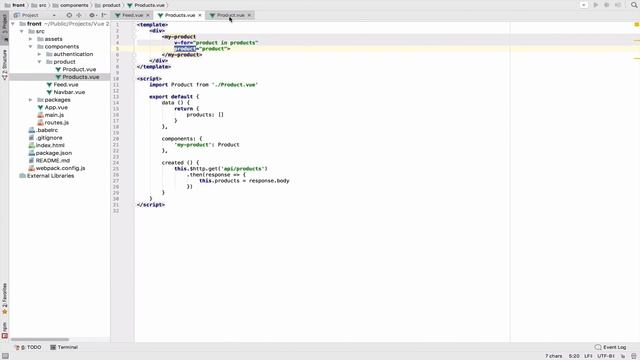The width and height of the screenshot is (640, 360).
Task: Select App.vue in the project tree
Action: [x=52, y=107]
